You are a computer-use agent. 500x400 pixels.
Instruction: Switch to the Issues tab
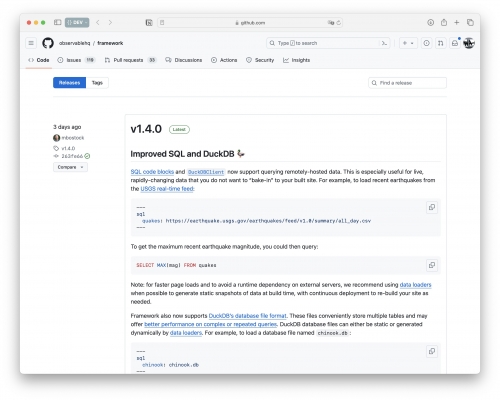pyautogui.click(x=76, y=60)
